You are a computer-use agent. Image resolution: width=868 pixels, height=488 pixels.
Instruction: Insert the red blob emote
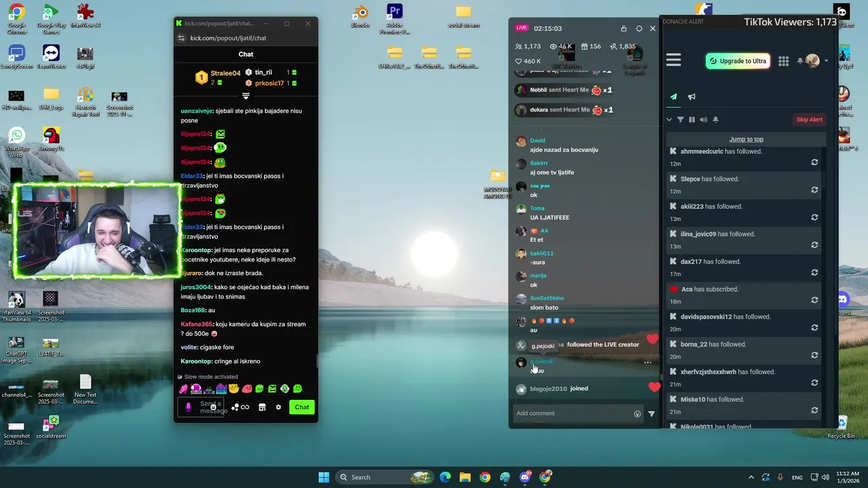(247, 389)
